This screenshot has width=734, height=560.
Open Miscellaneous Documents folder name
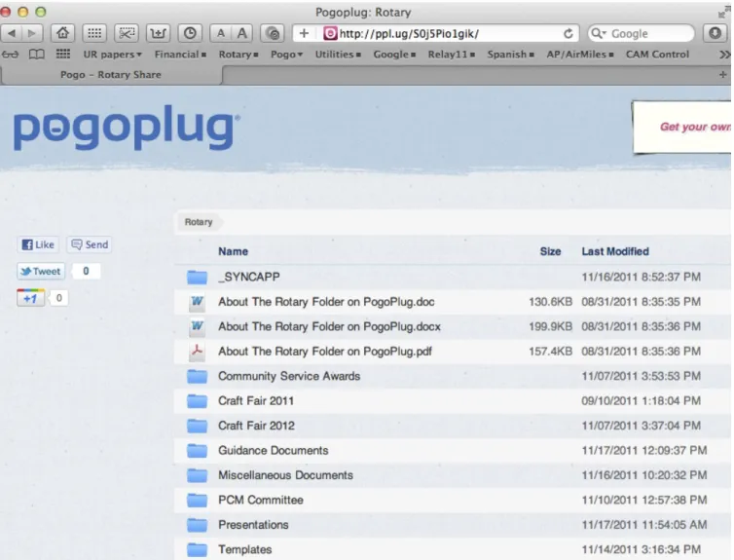point(285,475)
